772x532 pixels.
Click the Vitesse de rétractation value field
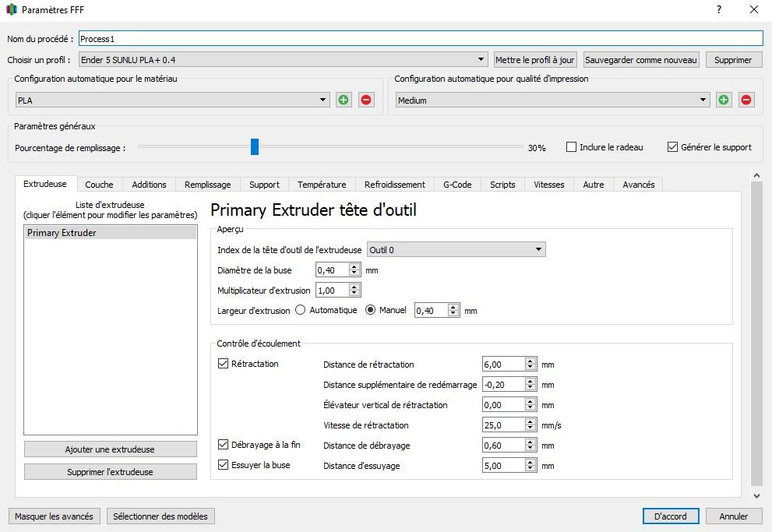(504, 425)
